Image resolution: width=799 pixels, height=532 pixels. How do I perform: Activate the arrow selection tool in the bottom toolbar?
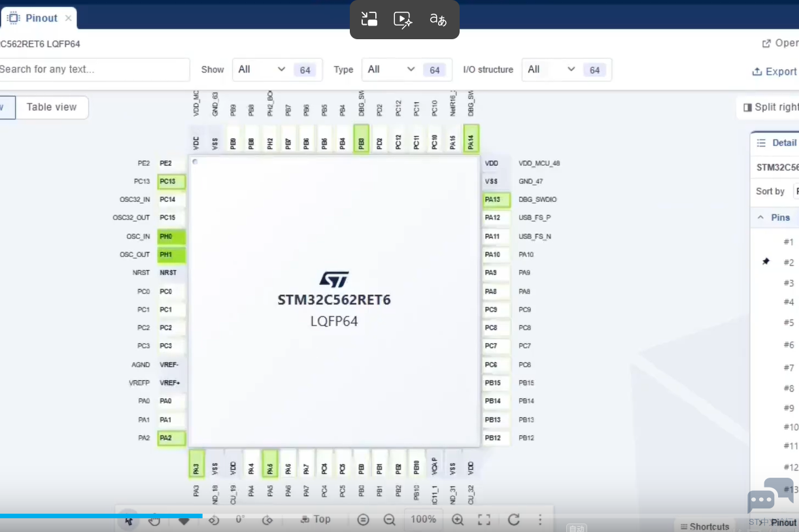(x=129, y=520)
